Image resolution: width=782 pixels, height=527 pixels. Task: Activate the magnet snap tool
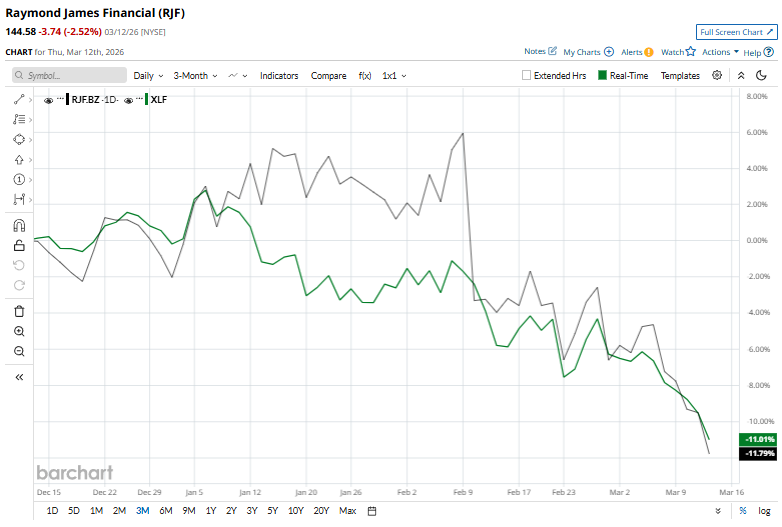(19, 225)
